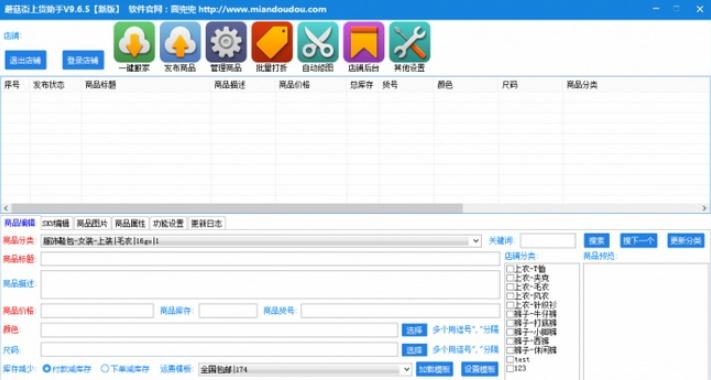Click the 总库存 column header
The image size is (711, 380).
(x=363, y=85)
